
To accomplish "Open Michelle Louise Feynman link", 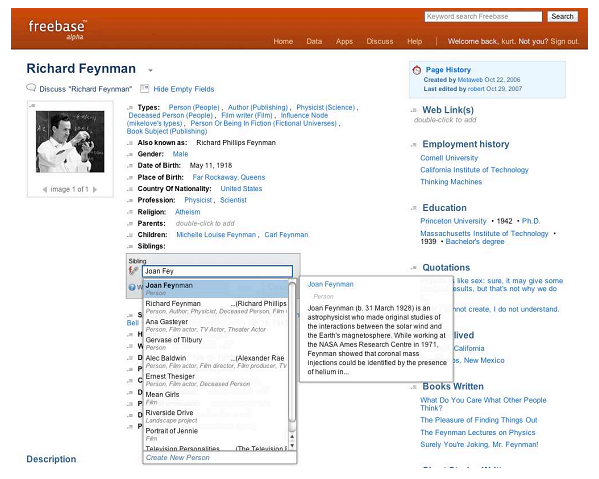I will (216, 235).
